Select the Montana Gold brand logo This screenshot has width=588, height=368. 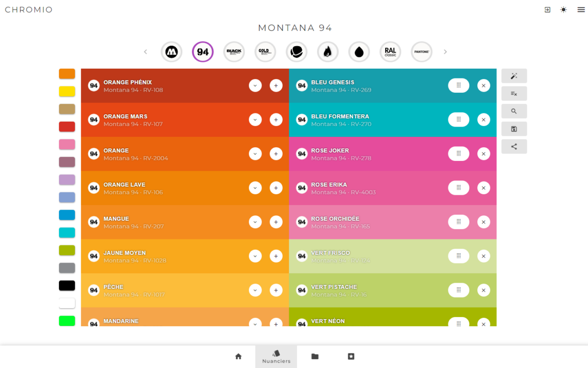coord(265,52)
